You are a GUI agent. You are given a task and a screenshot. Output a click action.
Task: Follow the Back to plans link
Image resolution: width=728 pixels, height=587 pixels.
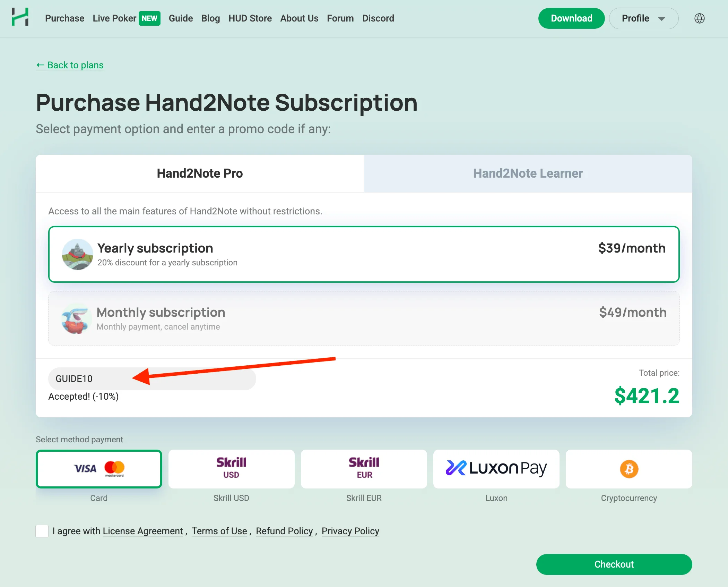(70, 65)
